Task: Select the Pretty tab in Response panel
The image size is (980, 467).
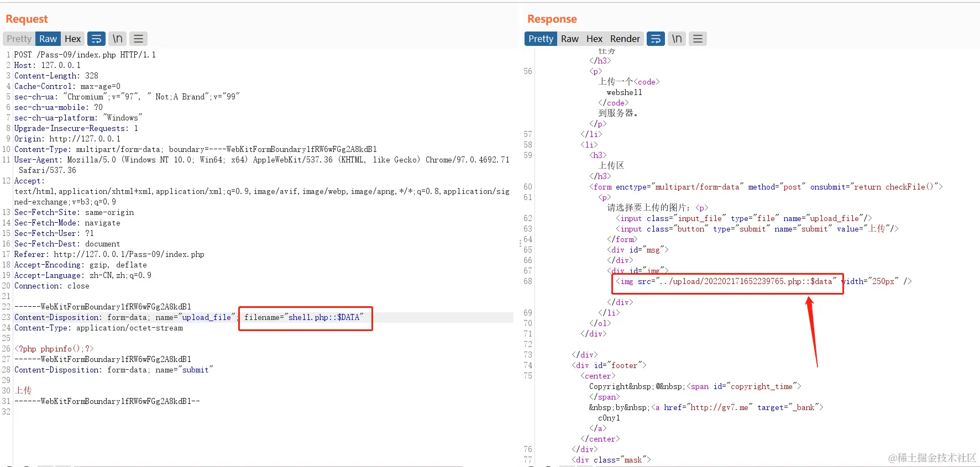Action: point(541,39)
